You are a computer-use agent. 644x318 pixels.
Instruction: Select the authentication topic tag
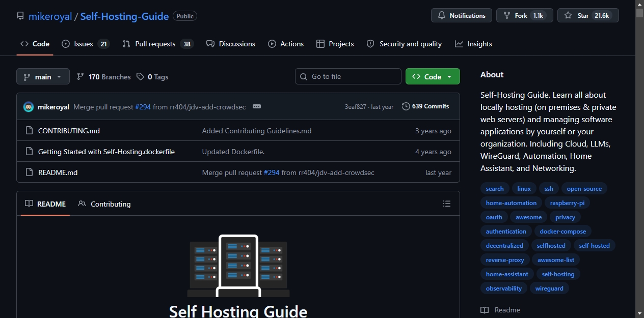[506, 232]
